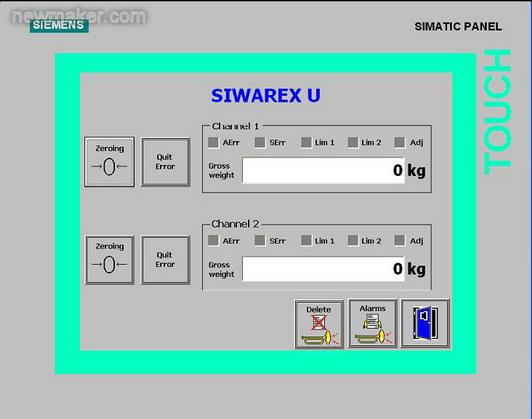This screenshot has width=532, height=419.
Task: Click the Lim 2 indicator in Channel 1
Action: click(x=353, y=142)
